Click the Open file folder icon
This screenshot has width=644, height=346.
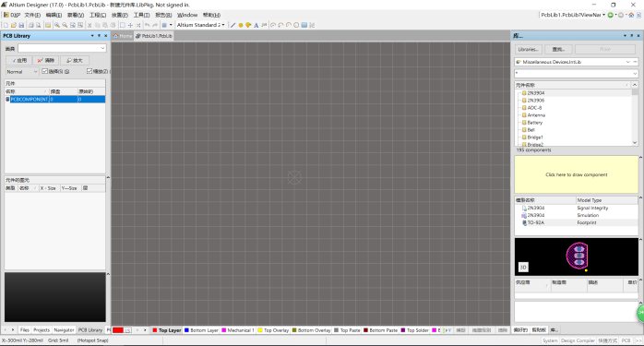point(14,25)
